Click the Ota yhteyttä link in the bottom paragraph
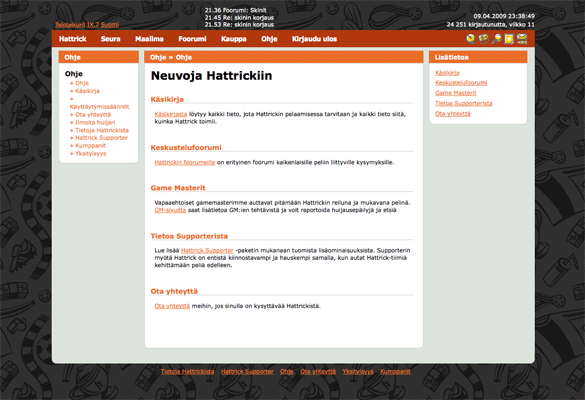 tap(172, 306)
